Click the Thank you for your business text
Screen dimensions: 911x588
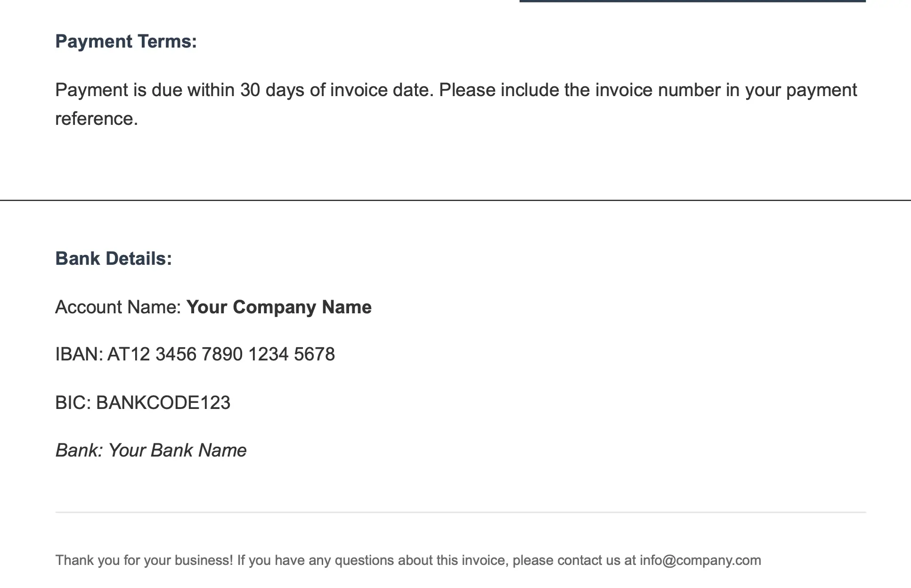click(144, 560)
